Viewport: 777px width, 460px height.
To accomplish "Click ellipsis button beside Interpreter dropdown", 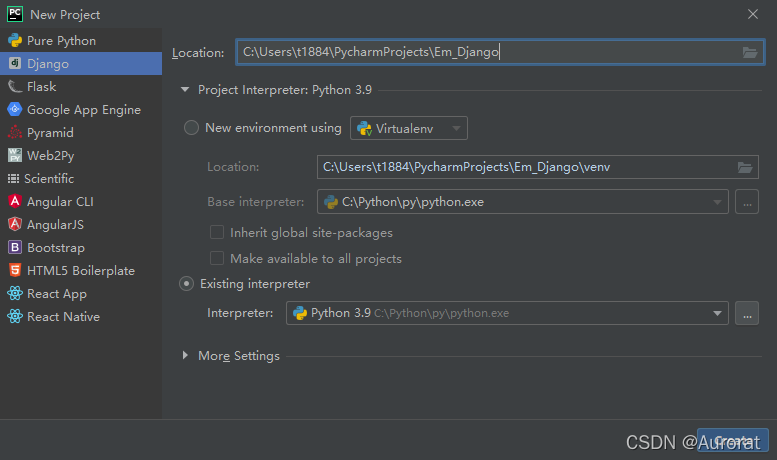I will (x=747, y=313).
